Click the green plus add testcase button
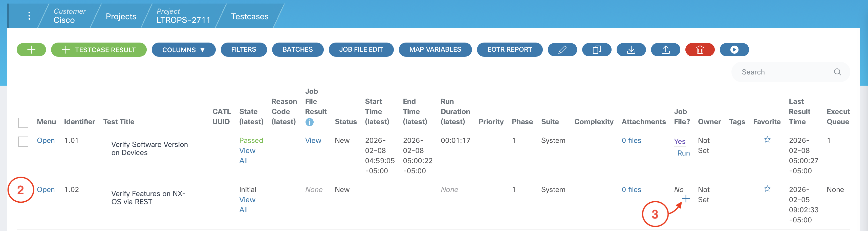 point(31,50)
